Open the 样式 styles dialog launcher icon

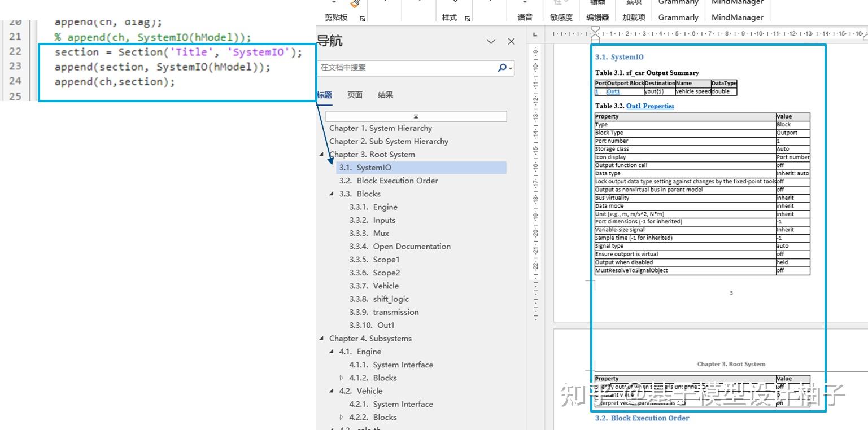467,17
